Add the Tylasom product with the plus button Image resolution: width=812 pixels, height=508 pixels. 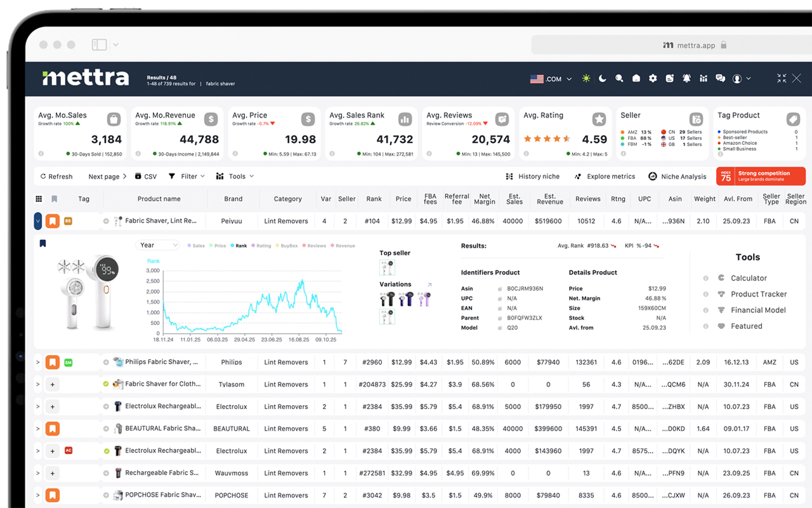pyautogui.click(x=53, y=385)
